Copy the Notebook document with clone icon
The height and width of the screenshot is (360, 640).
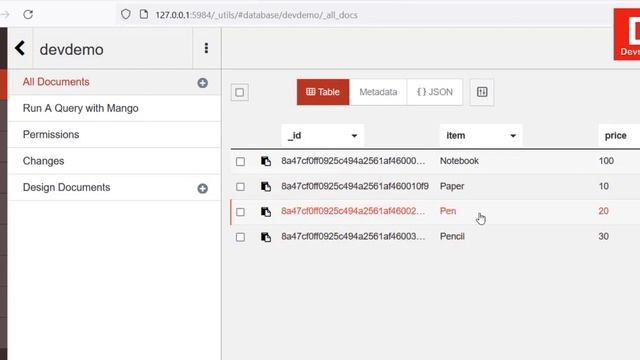pyautogui.click(x=266, y=161)
